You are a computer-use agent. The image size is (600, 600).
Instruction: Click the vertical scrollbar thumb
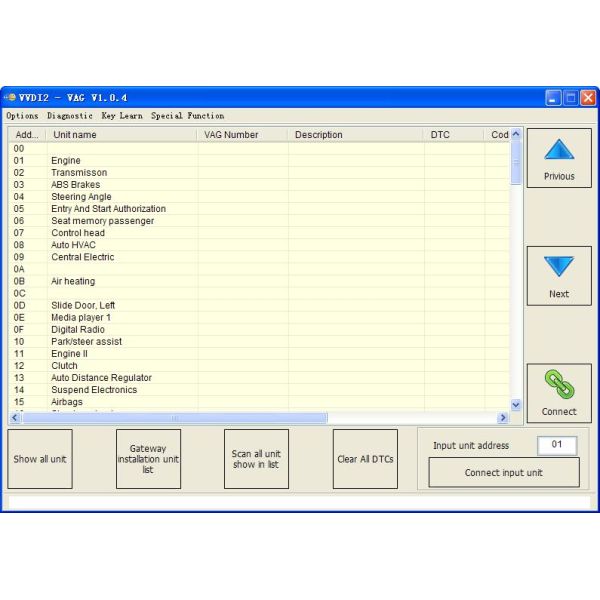[x=515, y=162]
